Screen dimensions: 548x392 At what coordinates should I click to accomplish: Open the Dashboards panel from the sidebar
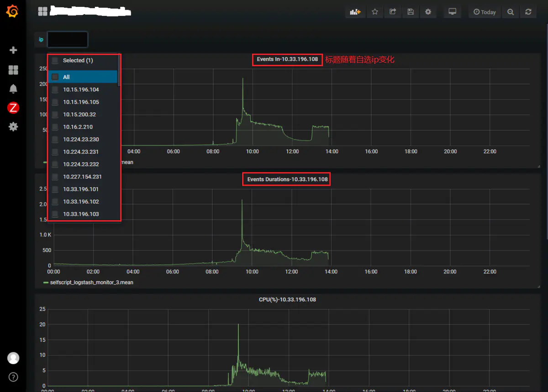click(x=13, y=69)
